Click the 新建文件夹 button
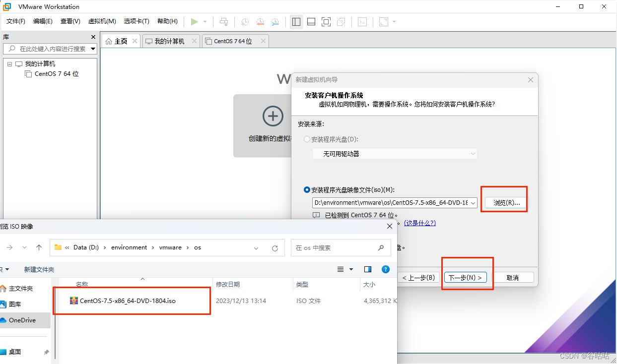This screenshot has height=364, width=617. point(39,269)
